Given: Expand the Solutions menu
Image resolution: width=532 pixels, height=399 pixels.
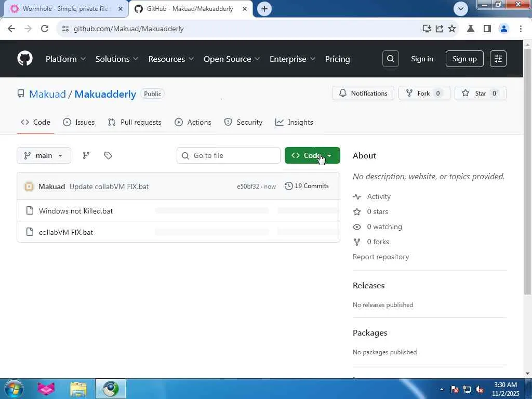Looking at the screenshot, I should (117, 59).
